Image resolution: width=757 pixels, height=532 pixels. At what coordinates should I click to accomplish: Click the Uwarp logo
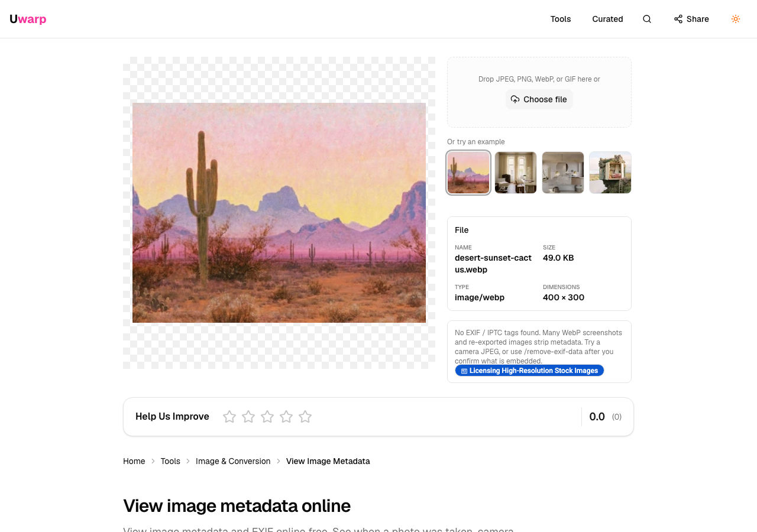tap(28, 19)
